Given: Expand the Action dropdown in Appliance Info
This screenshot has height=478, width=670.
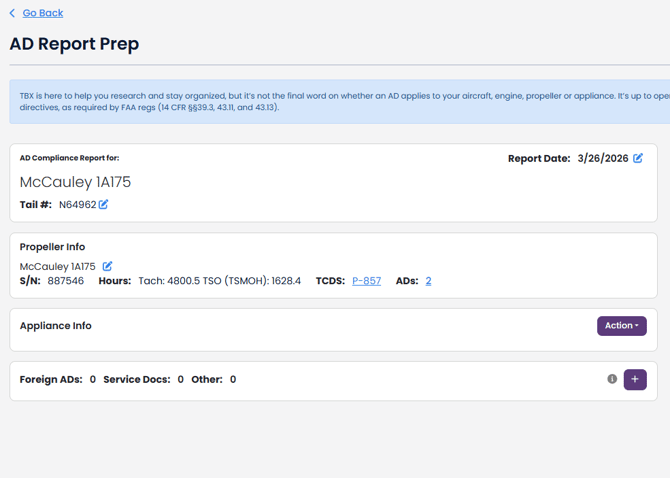Looking at the screenshot, I should click(621, 326).
